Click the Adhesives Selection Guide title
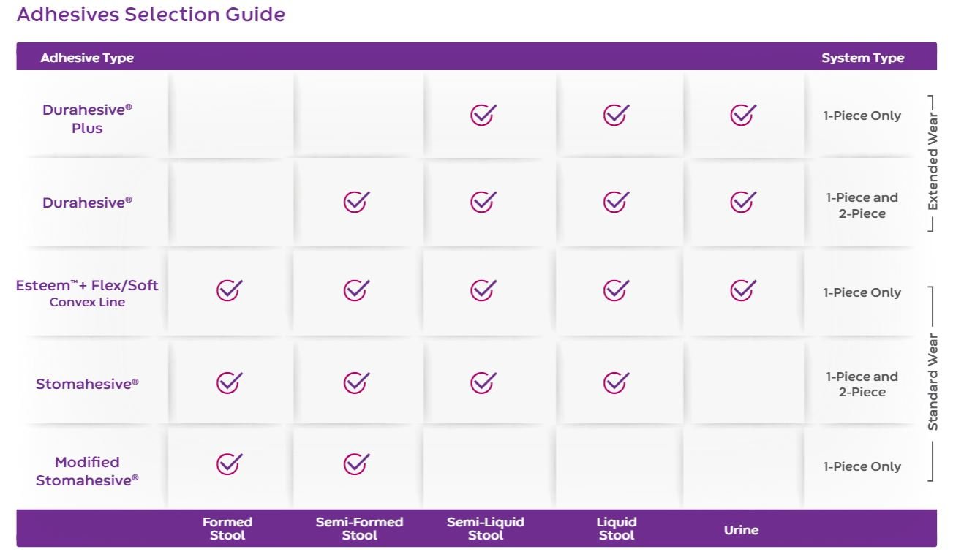 tap(151, 15)
